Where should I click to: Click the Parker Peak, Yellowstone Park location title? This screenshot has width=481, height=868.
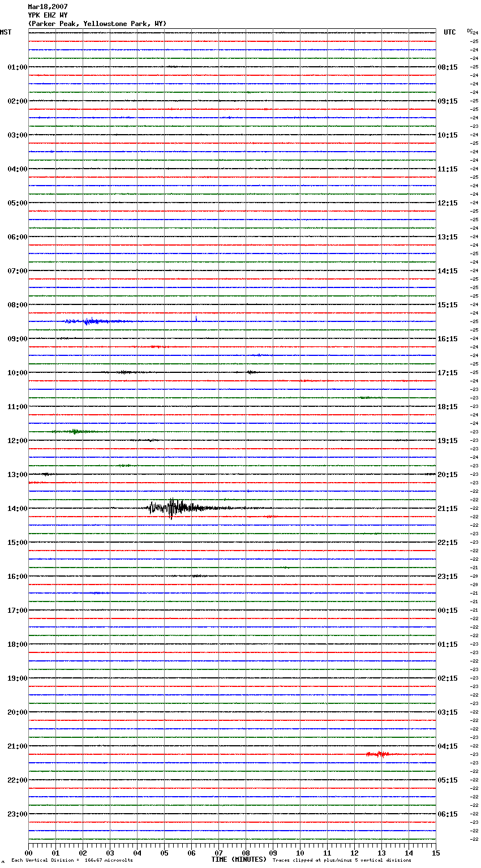point(97,24)
